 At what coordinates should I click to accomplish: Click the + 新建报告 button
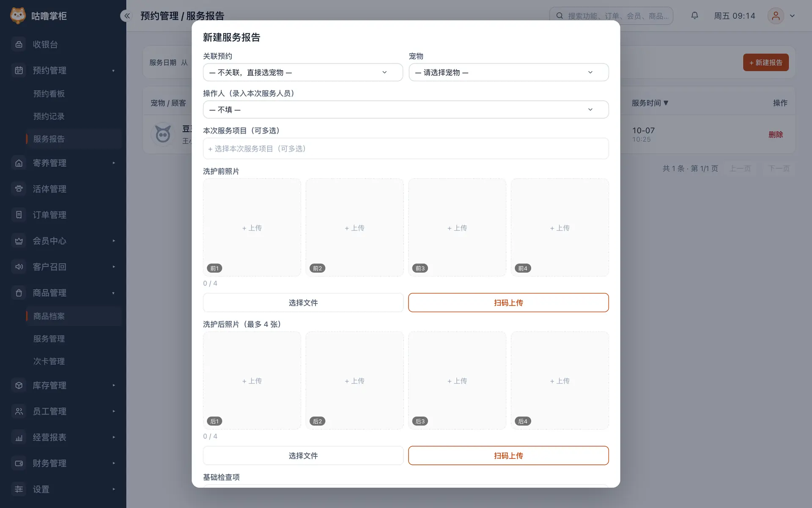766,62
